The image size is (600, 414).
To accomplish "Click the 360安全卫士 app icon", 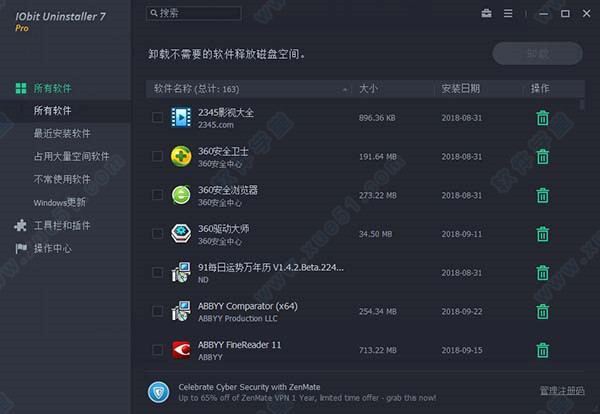I will coord(181,156).
